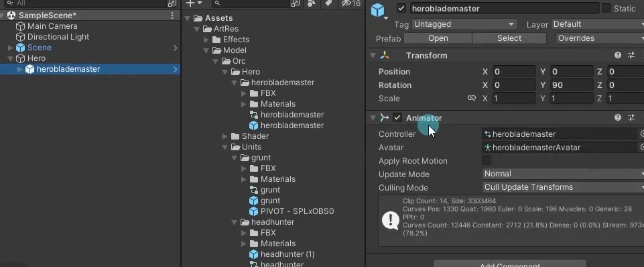Open the Culling Mode dropdown
Screen dimensions: 644x267
[x=563, y=187]
